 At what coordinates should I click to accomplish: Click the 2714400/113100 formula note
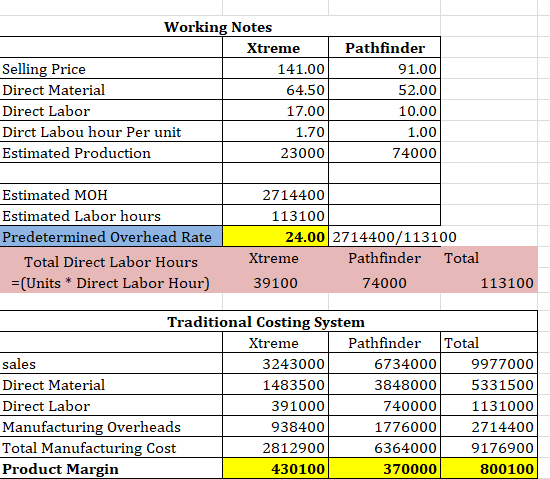pyautogui.click(x=394, y=237)
